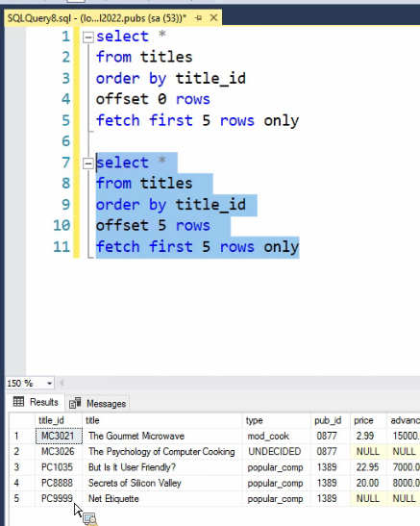Switch to the Messages tab

point(97,403)
